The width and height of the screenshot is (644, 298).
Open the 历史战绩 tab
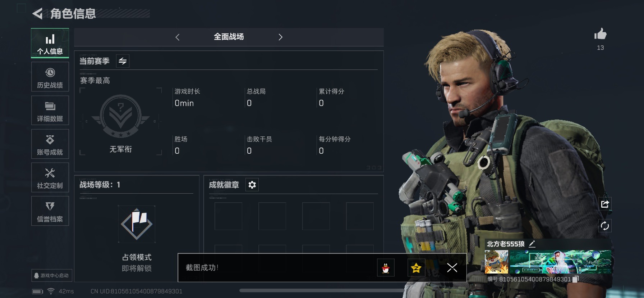pos(50,77)
